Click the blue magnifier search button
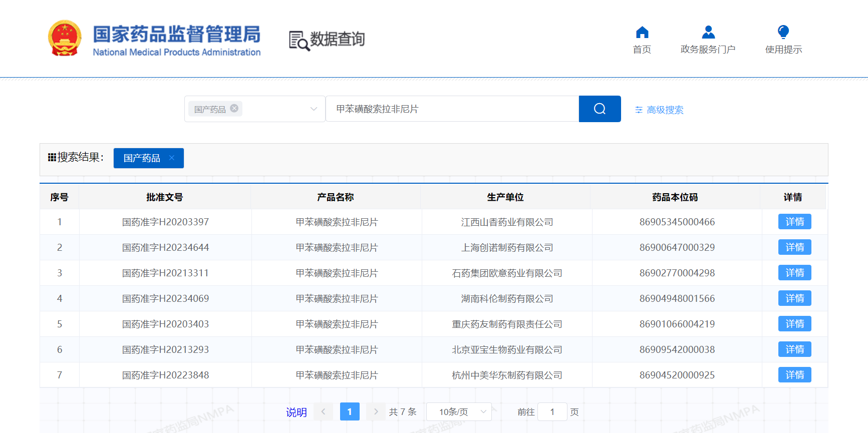Viewport: 868px width, 433px height. (x=600, y=109)
